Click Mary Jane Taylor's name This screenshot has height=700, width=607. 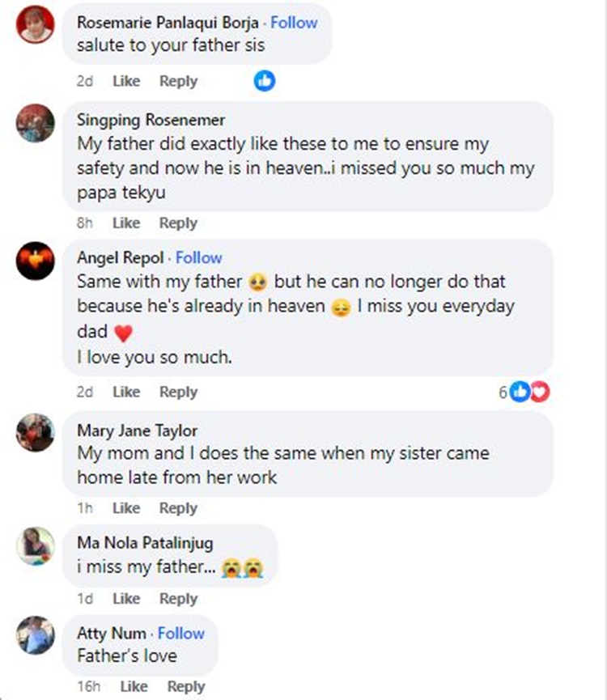click(137, 430)
